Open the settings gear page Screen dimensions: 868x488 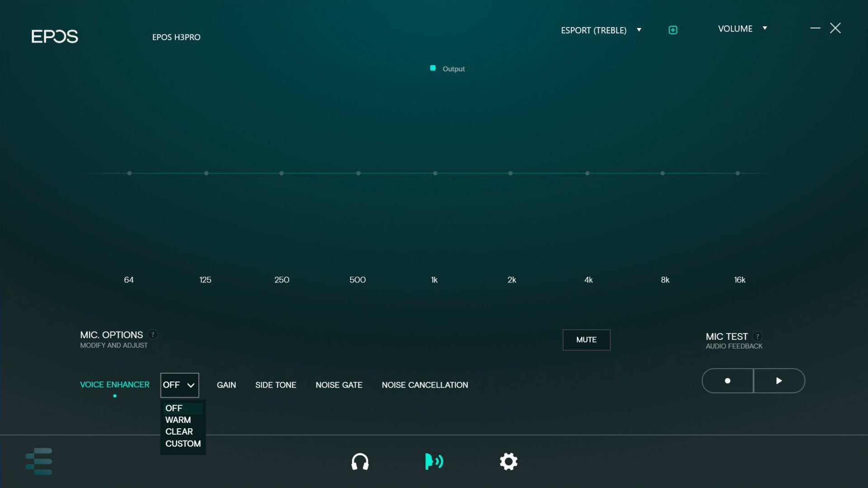pos(509,461)
